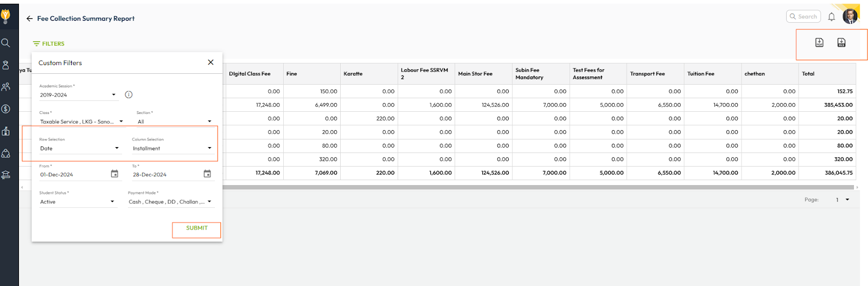Click the info icon beside Academic Session
Image resolution: width=868 pixels, height=286 pixels.
point(129,94)
